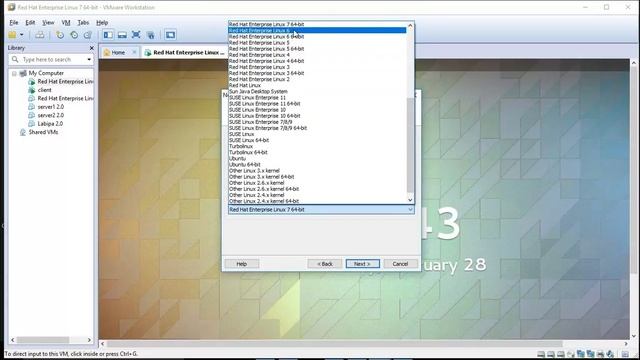Open the Help menu
640x360 pixels.
point(102,22)
